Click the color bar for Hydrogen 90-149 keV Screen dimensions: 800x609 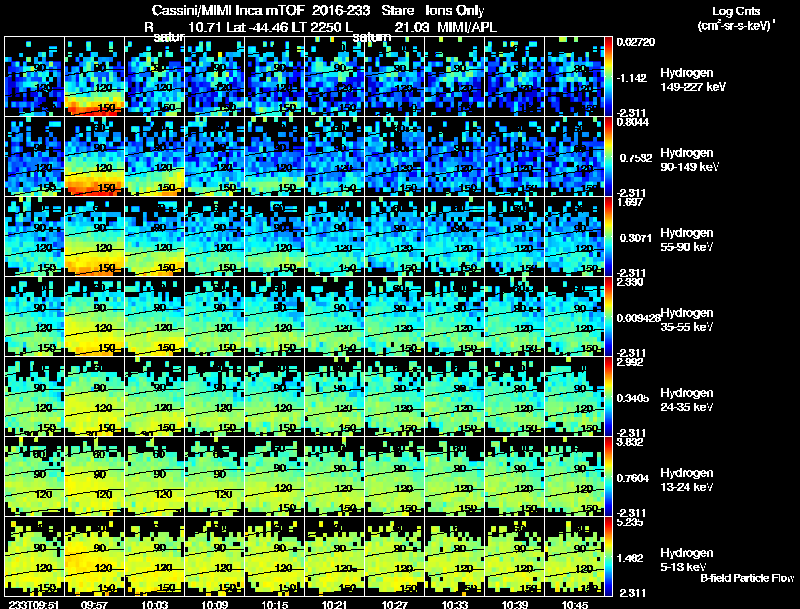(x=608, y=157)
